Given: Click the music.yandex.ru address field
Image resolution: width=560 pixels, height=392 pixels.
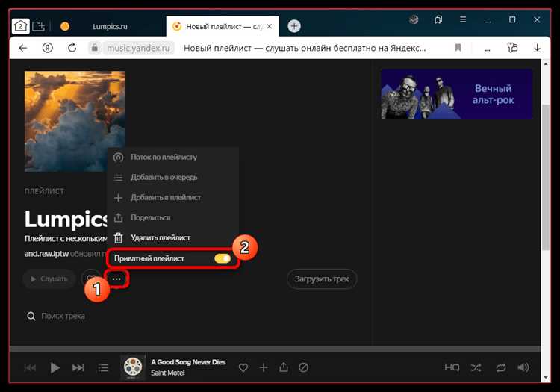Looking at the screenshot, I should pos(138,48).
